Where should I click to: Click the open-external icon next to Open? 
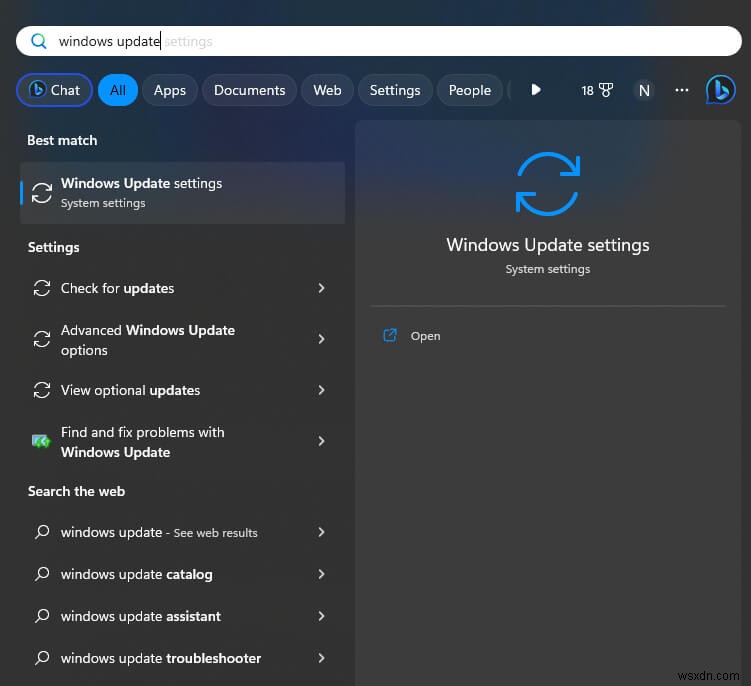[x=390, y=335]
